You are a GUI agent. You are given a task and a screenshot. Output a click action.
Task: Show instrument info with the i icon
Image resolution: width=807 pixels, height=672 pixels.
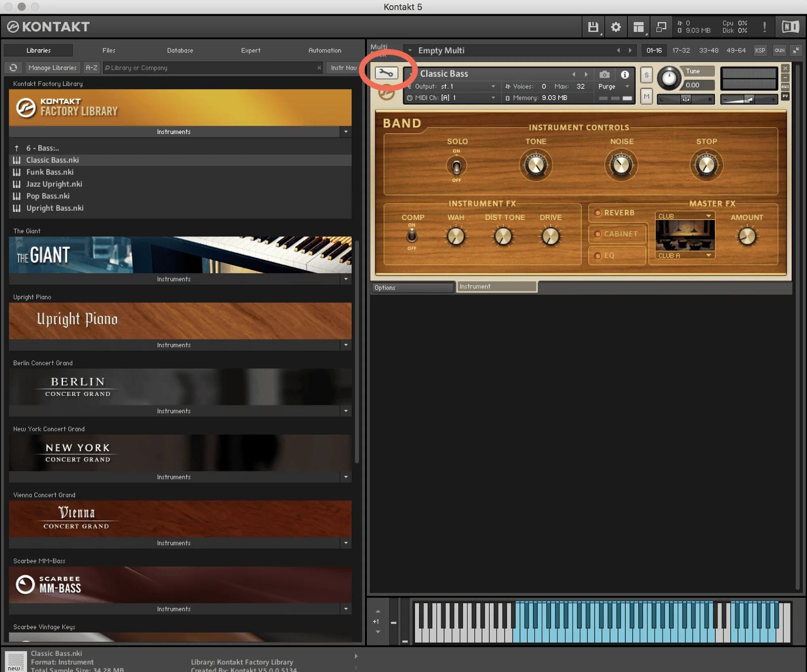click(x=625, y=74)
